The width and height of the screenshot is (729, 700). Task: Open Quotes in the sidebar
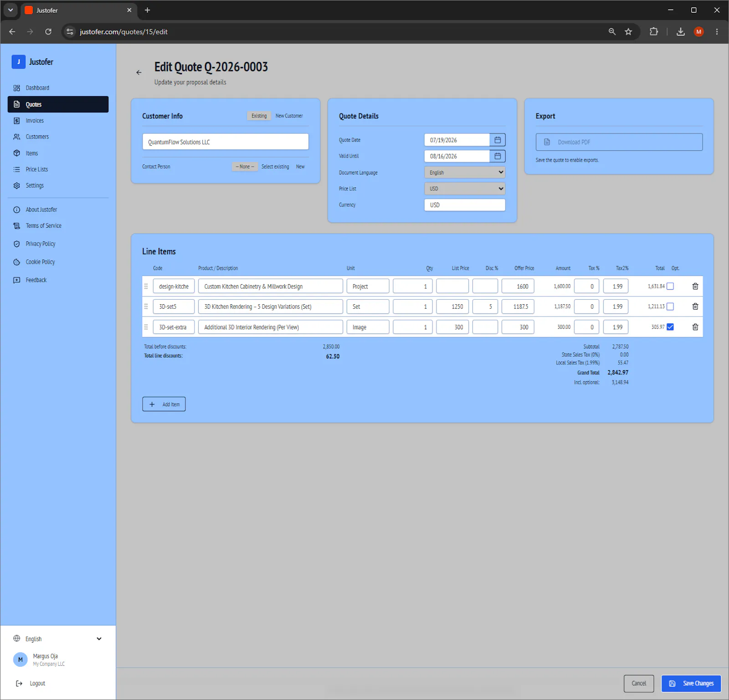click(x=58, y=104)
